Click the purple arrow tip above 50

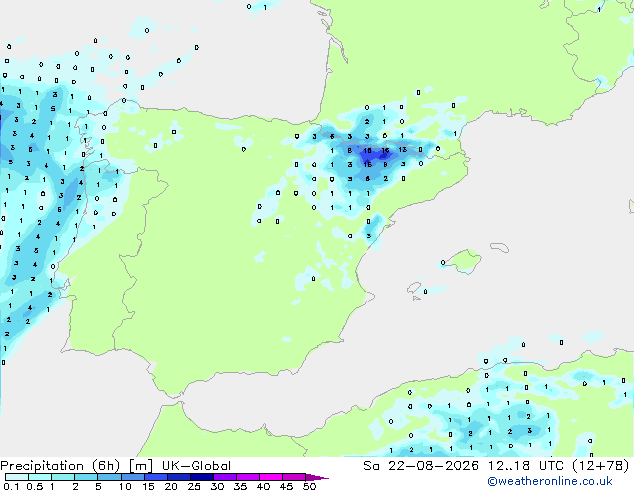click(317, 477)
